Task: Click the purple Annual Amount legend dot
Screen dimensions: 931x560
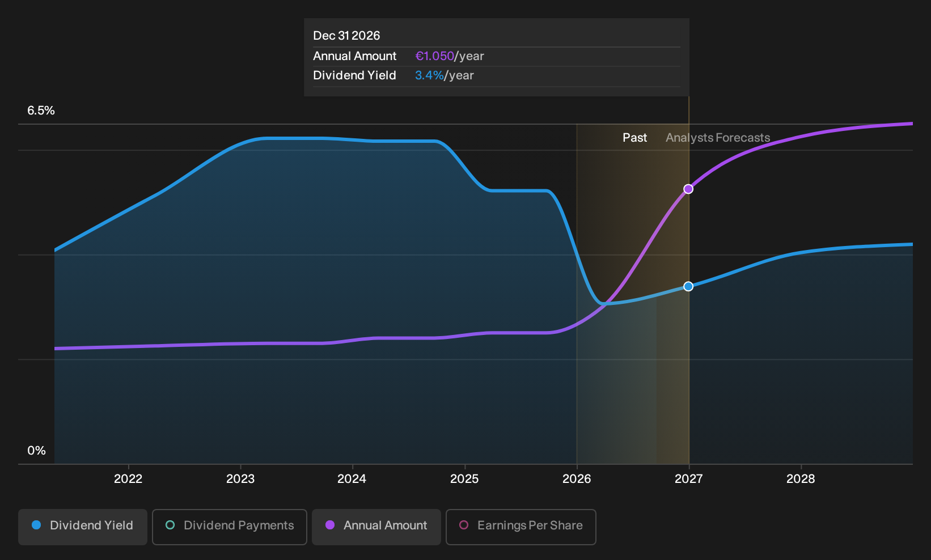Action: pos(330,525)
